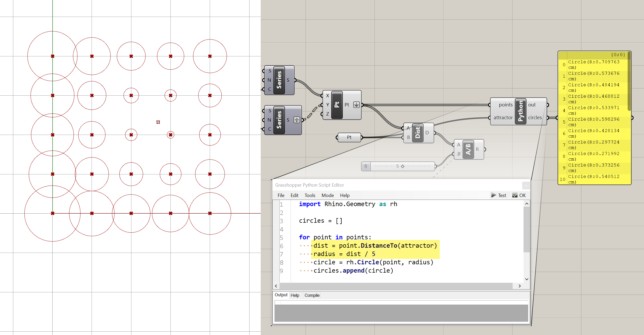Screen dimensions: 644x335
Task: Click the editor scroll up arrow
Action: [x=527, y=204]
